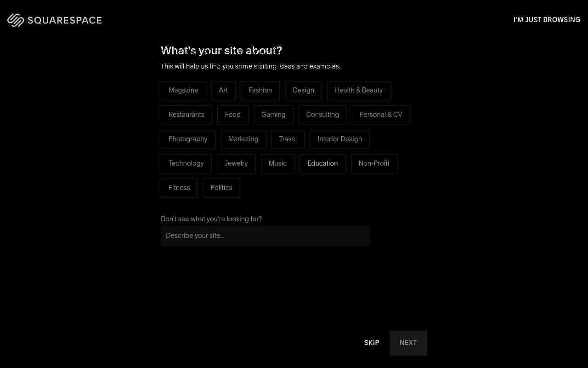Select the Music category
The height and width of the screenshot is (368, 588).
[x=277, y=164]
